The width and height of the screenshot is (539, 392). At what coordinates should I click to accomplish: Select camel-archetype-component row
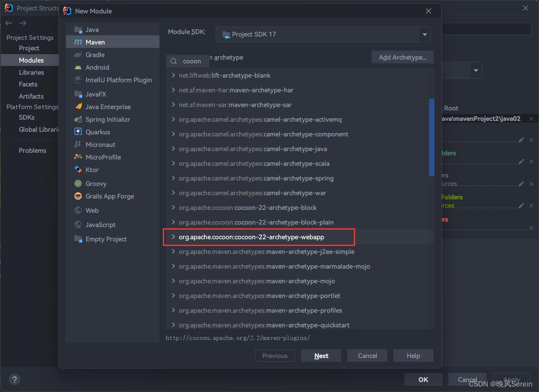300,134
